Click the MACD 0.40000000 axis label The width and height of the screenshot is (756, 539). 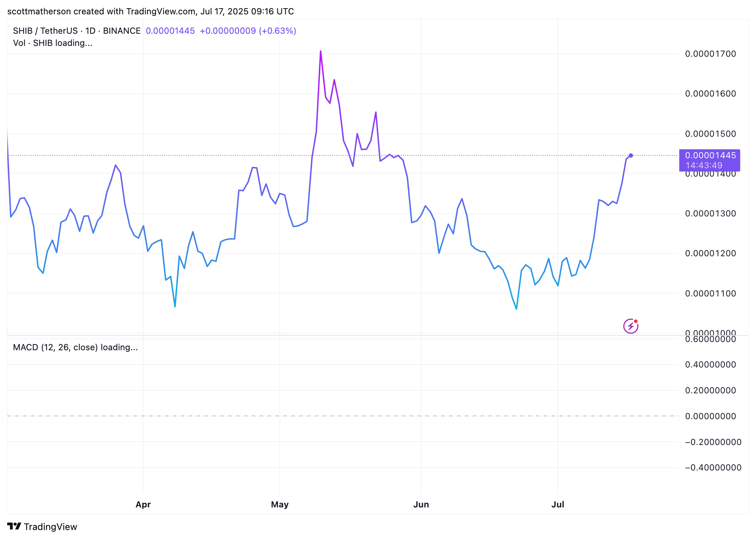(x=710, y=365)
